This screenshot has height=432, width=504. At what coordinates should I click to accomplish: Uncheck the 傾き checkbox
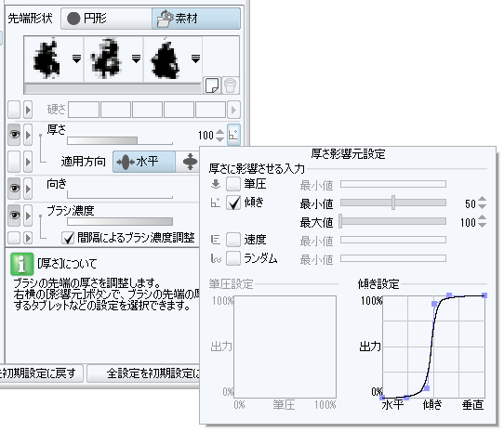(233, 203)
